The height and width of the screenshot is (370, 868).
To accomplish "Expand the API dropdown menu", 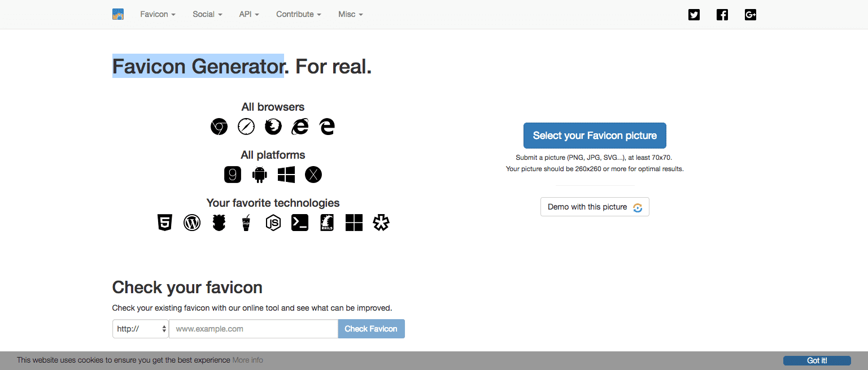I will (249, 14).
